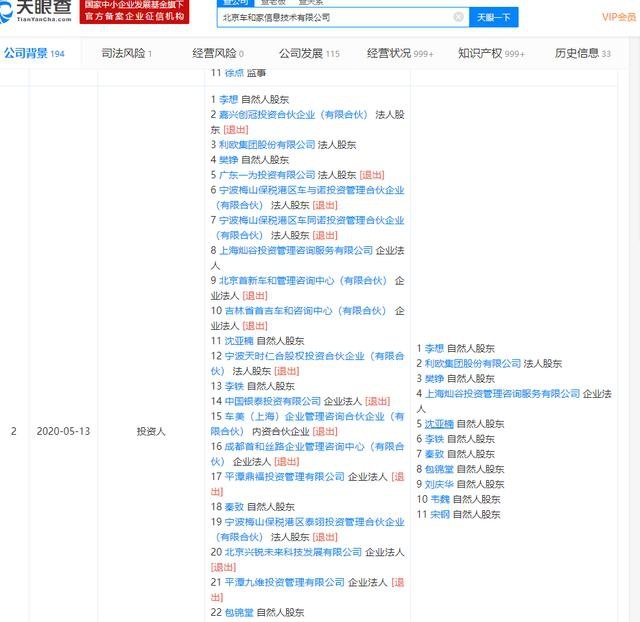Open 平潭鼎福投资管理有限公司 link
The height and width of the screenshot is (622, 640).
(284, 477)
